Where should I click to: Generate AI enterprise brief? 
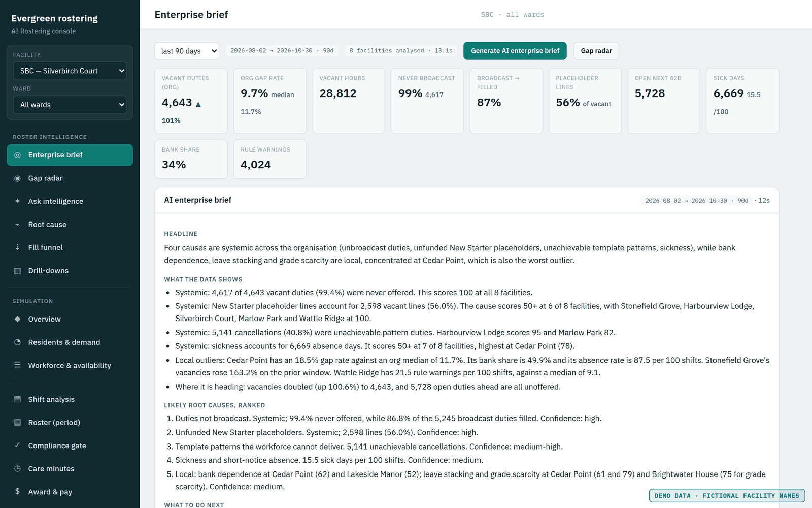point(515,51)
